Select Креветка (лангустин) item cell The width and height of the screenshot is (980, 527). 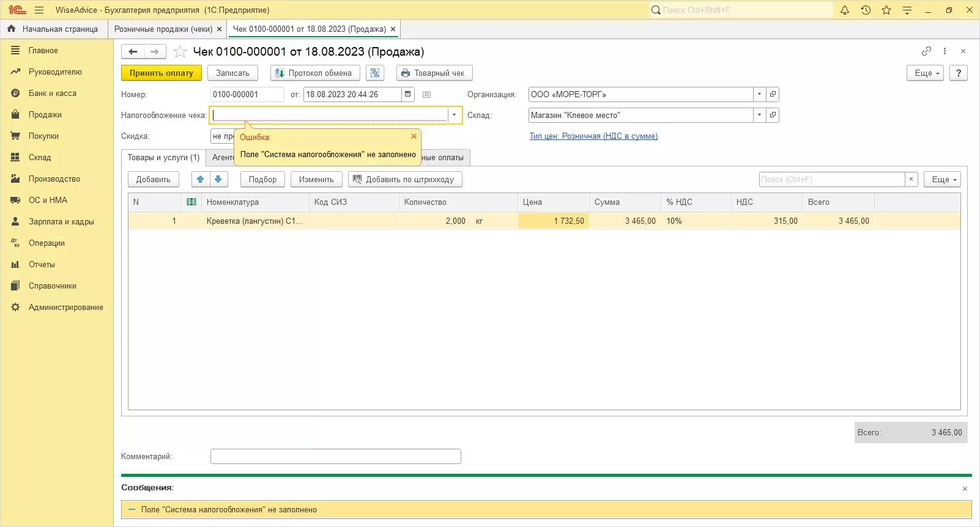[x=255, y=221]
